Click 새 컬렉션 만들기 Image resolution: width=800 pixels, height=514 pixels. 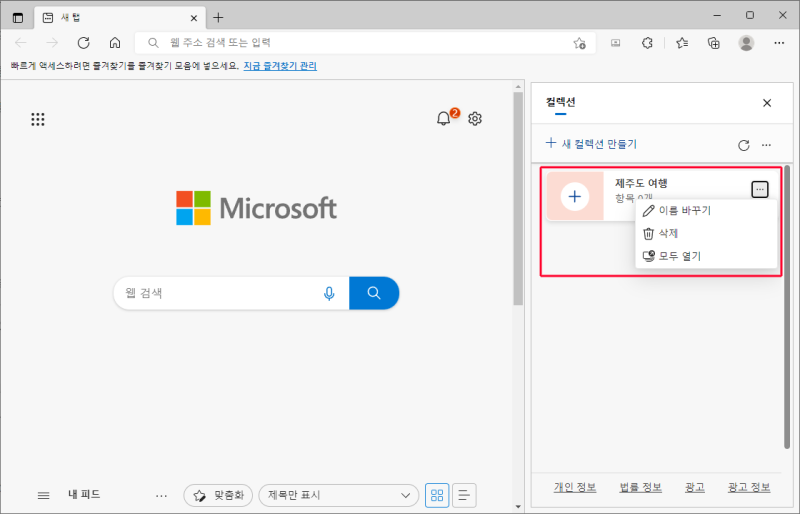591,144
